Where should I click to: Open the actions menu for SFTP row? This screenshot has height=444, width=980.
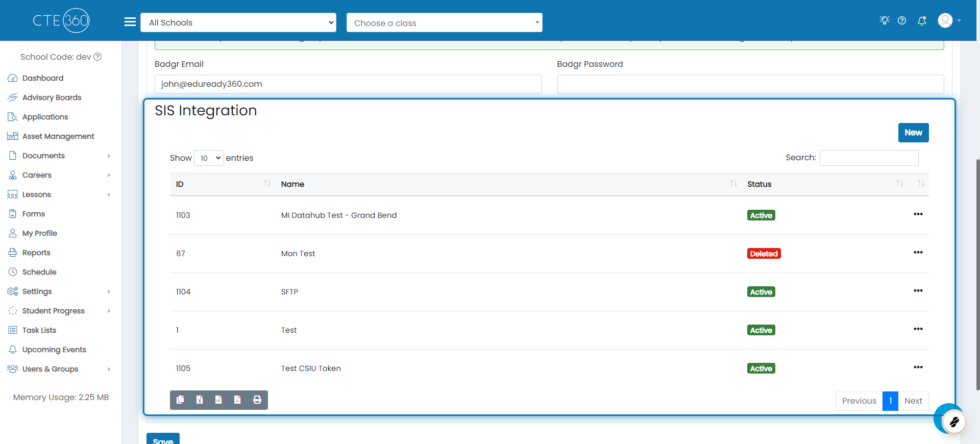[x=918, y=291]
